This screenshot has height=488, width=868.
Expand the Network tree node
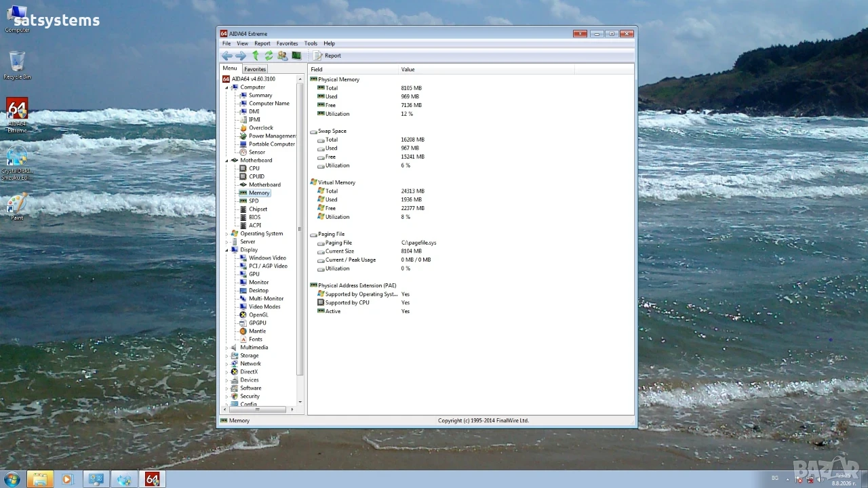click(x=227, y=364)
